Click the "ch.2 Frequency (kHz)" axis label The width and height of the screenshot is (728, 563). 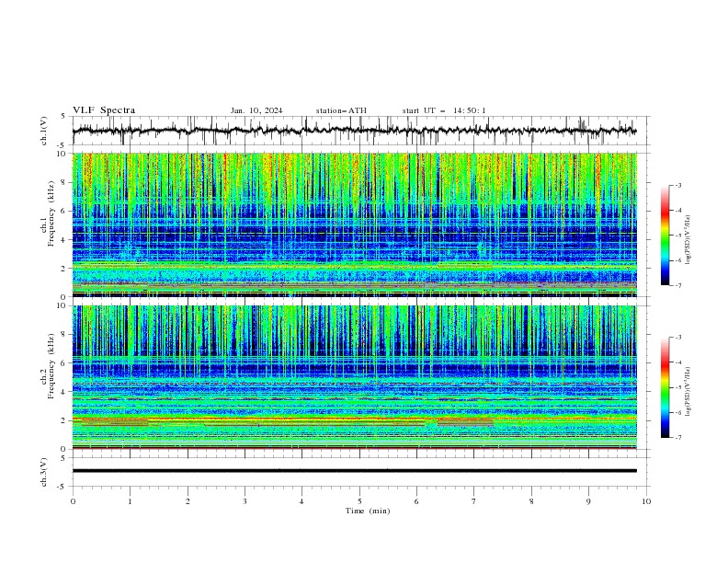click(x=48, y=365)
